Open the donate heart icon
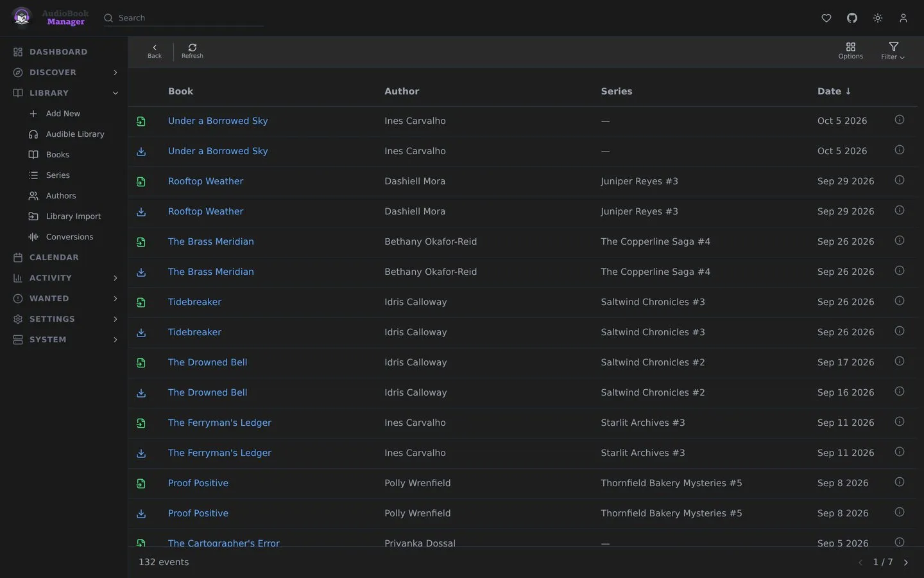 tap(826, 18)
